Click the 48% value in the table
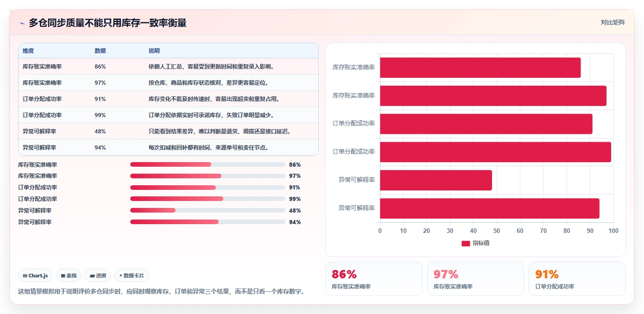The image size is (644, 314). [100, 132]
